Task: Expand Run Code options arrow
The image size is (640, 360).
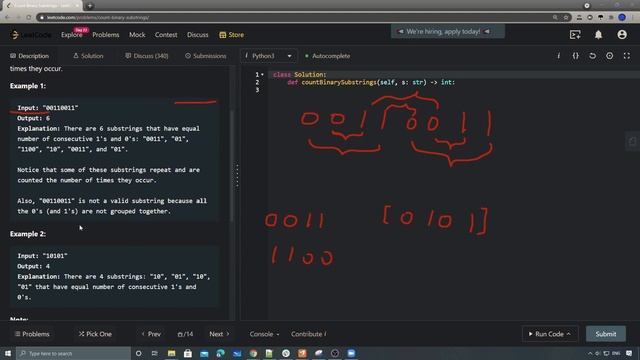Action: [x=569, y=334]
